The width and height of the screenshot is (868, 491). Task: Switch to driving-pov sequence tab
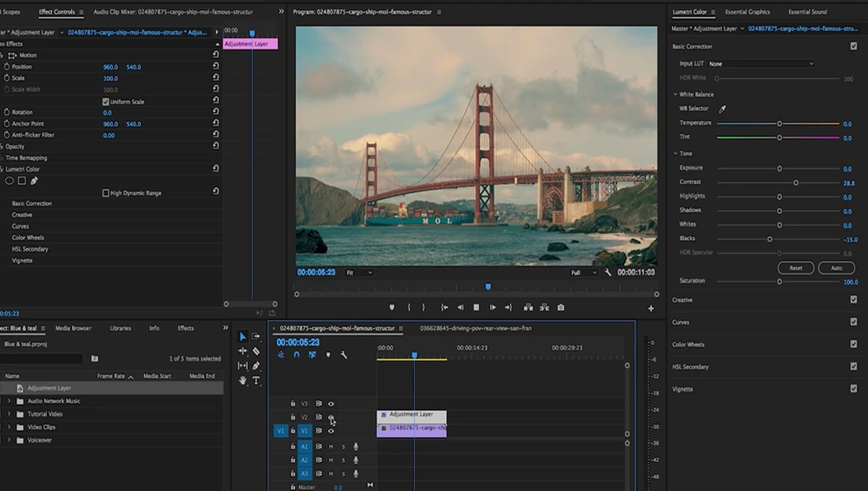pyautogui.click(x=475, y=328)
